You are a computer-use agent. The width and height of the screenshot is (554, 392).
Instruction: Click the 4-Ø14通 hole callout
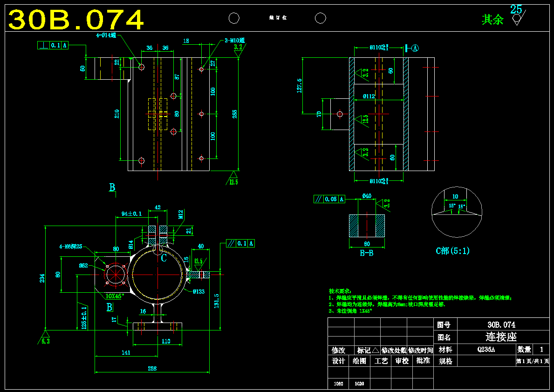tap(106, 35)
